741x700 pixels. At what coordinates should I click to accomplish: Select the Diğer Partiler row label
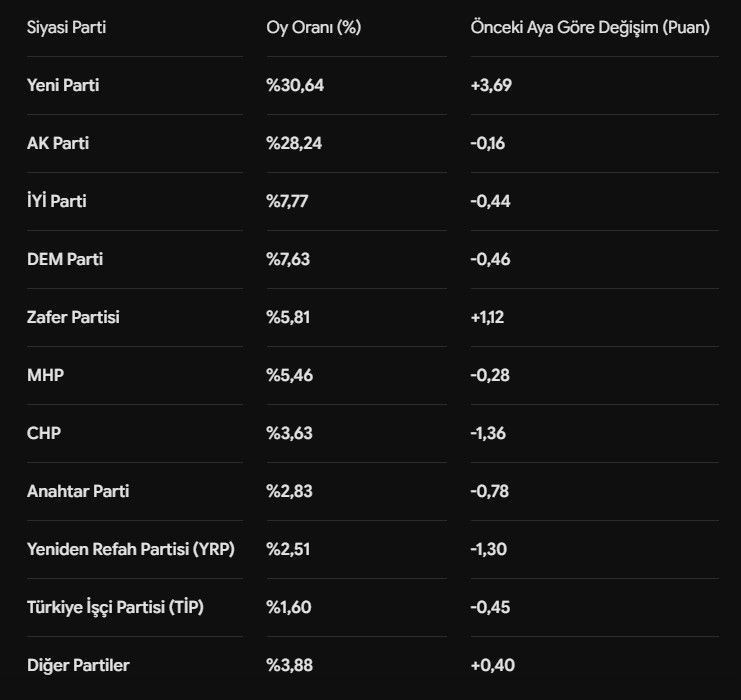tap(78, 665)
